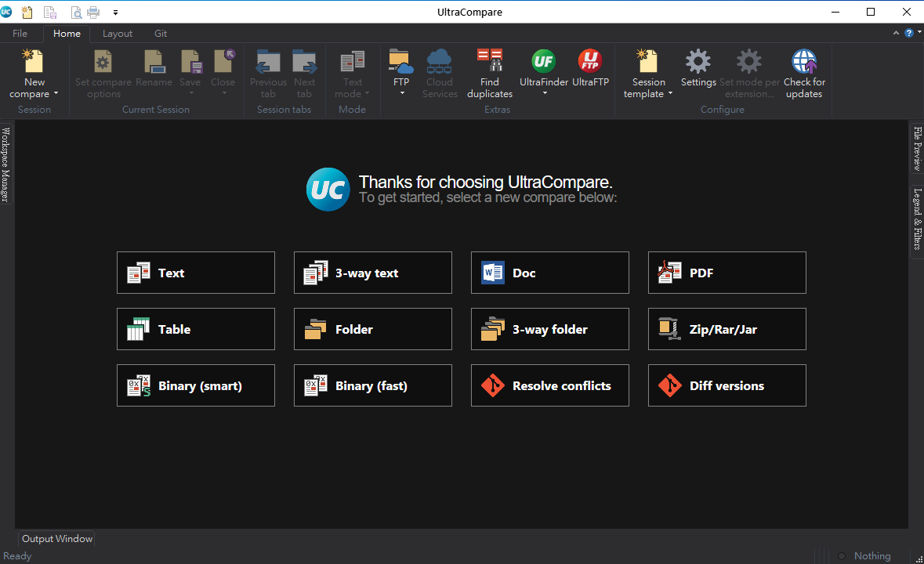The width and height of the screenshot is (924, 564).
Task: Open the Resolve conflicts Git tool
Action: [x=549, y=385]
